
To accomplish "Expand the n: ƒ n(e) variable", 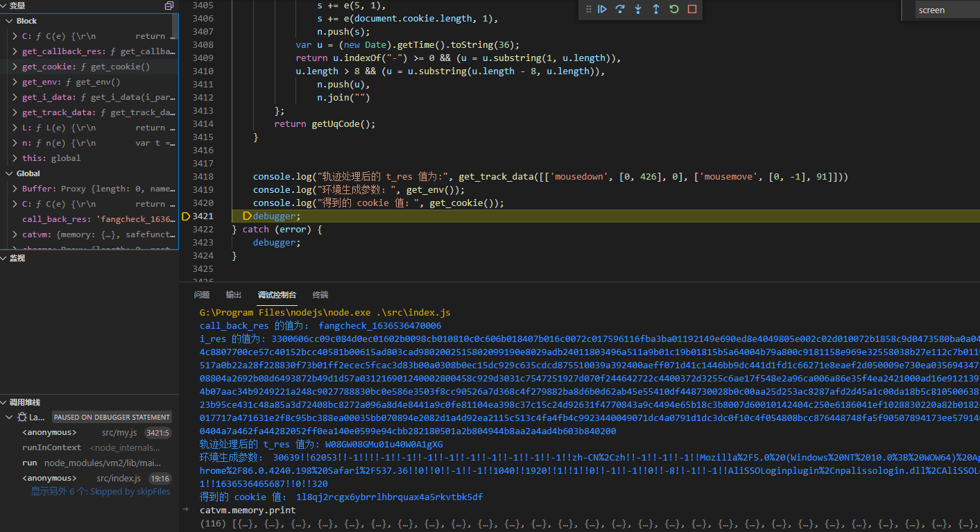I will click(x=15, y=143).
